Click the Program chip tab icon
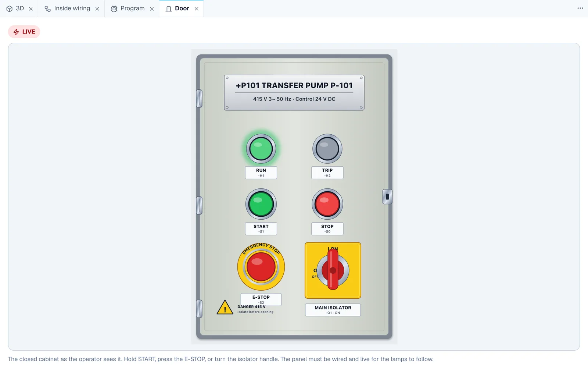Screen dimensions: 588x365 pos(114,8)
